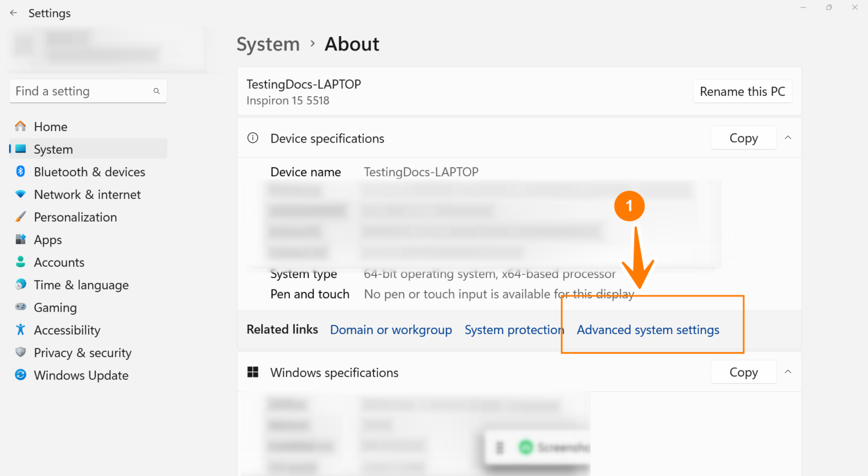Collapse the Device specifications section
The width and height of the screenshot is (868, 476).
tap(788, 138)
